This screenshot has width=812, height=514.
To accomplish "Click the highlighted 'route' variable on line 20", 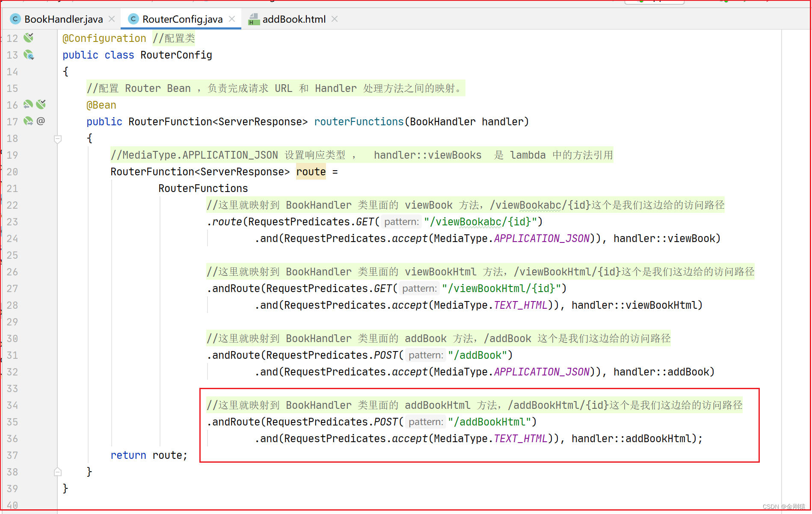I will (311, 172).
